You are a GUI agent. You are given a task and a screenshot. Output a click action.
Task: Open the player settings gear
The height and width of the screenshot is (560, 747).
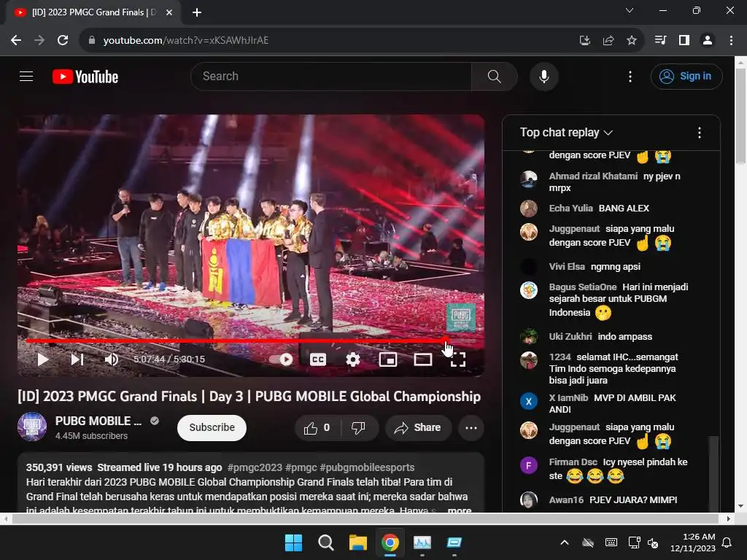(x=352, y=359)
